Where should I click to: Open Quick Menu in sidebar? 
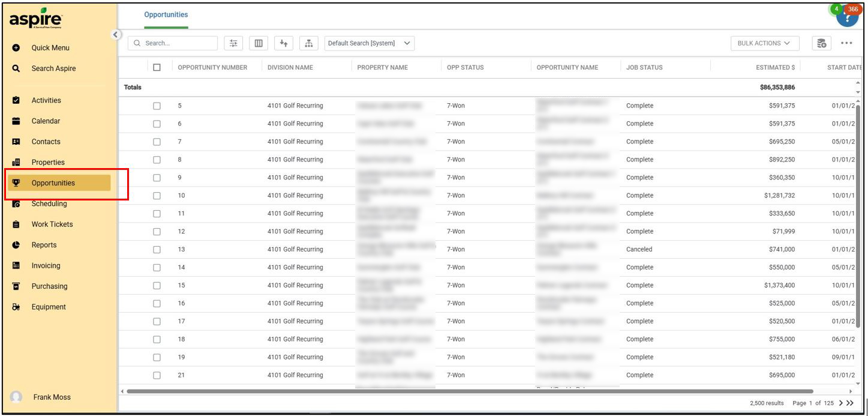(50, 48)
